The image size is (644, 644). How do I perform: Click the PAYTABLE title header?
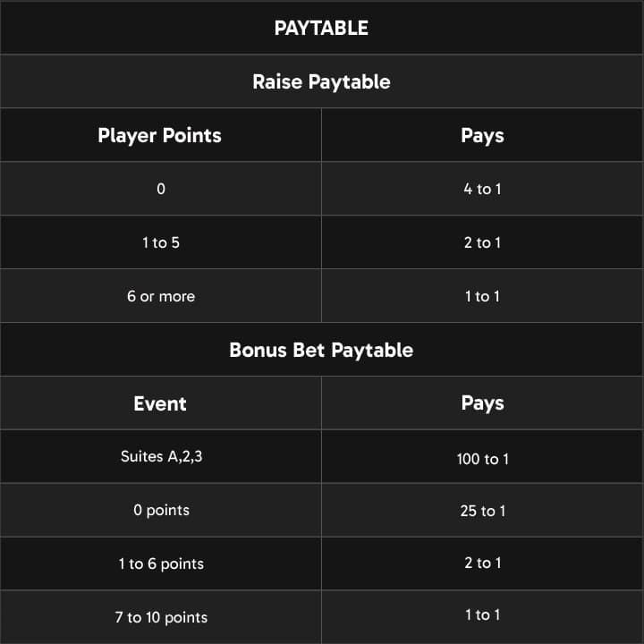point(321,28)
